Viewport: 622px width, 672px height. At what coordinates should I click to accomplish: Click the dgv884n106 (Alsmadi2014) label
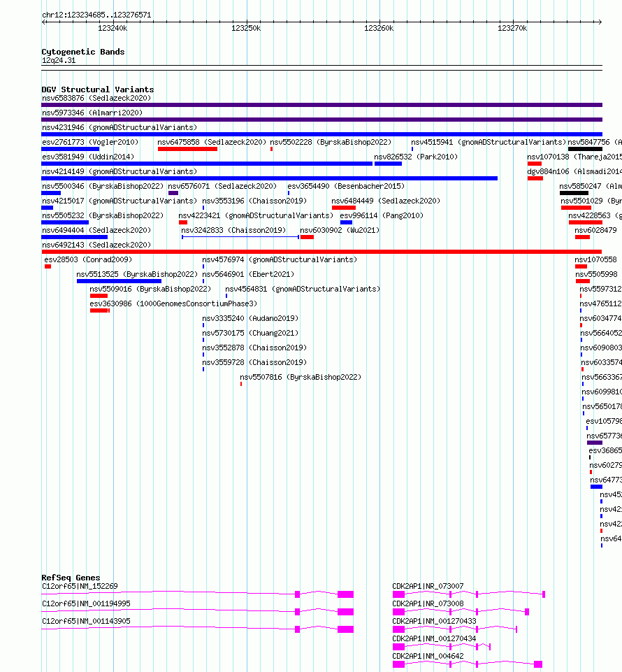coord(574,171)
